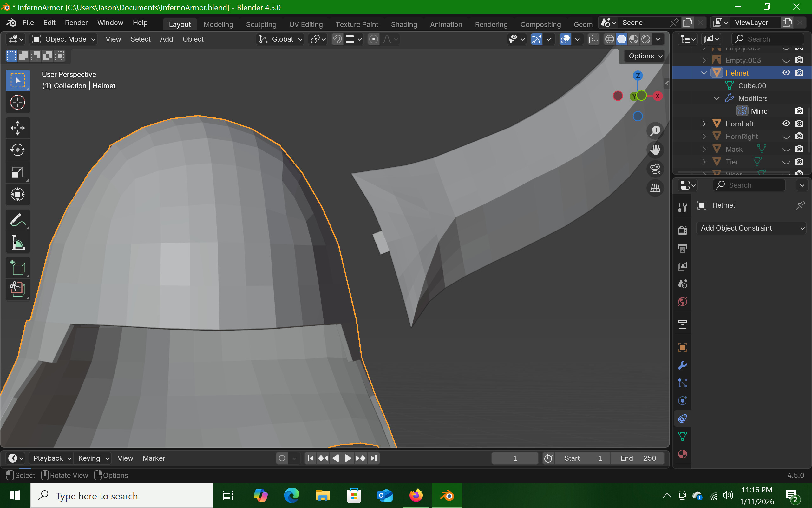Image resolution: width=812 pixels, height=508 pixels.
Task: Toggle proportional editing
Action: tap(373, 39)
